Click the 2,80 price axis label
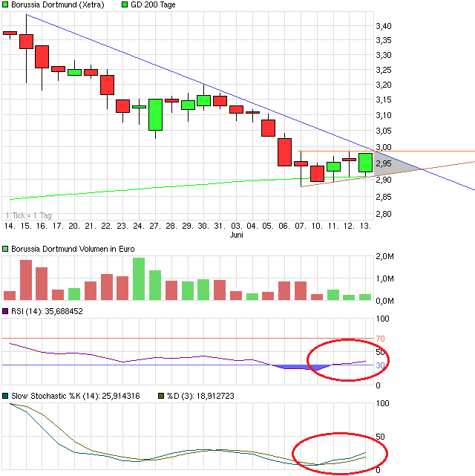The height and width of the screenshot is (476, 475). tap(384, 214)
